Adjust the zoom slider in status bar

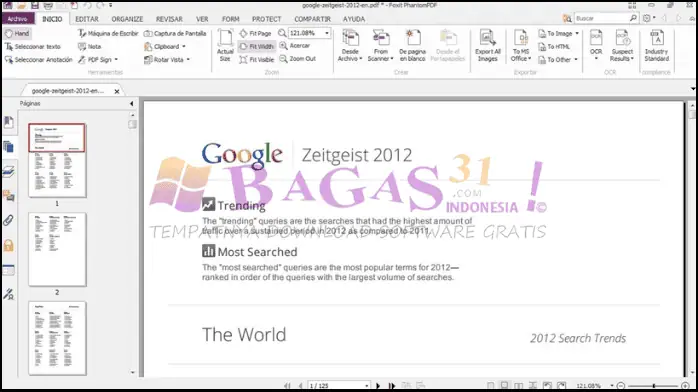[x=653, y=386]
